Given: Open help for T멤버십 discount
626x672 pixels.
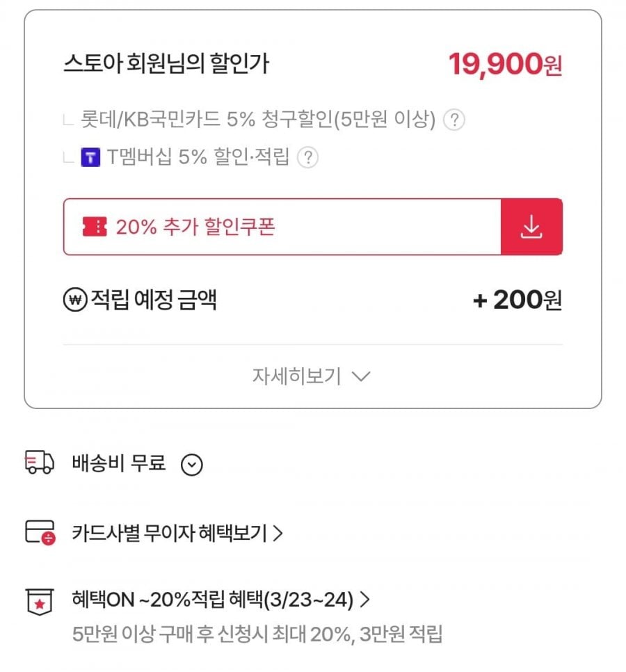Looking at the screenshot, I should pyautogui.click(x=307, y=157).
